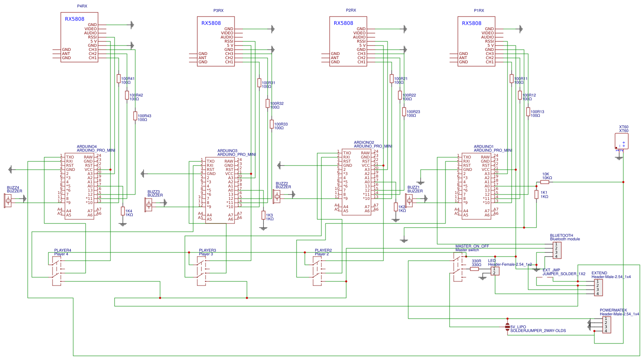Click the 10K pull-up resistor symbol
This screenshot has width=644, height=360.
[x=546, y=182]
